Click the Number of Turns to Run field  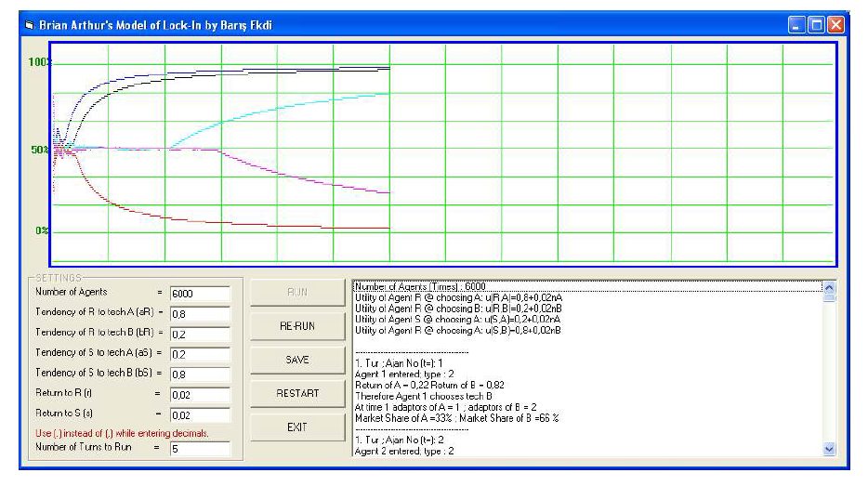200,448
